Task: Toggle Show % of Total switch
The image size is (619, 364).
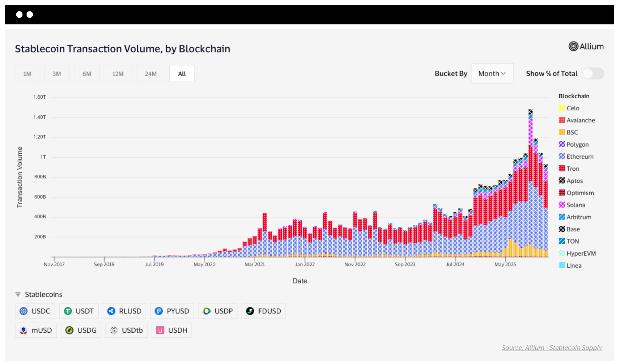Action: click(x=593, y=74)
